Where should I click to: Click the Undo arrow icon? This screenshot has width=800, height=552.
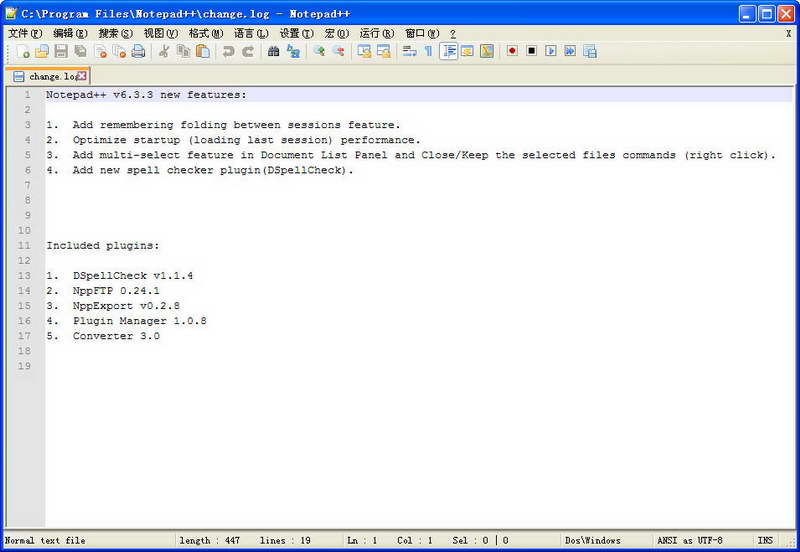pyautogui.click(x=228, y=52)
